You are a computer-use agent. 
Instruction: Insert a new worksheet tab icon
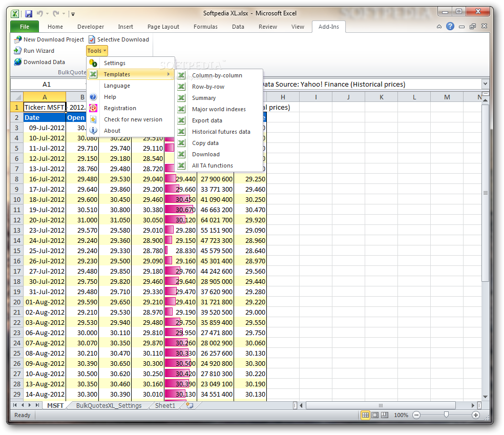pyautogui.click(x=190, y=405)
